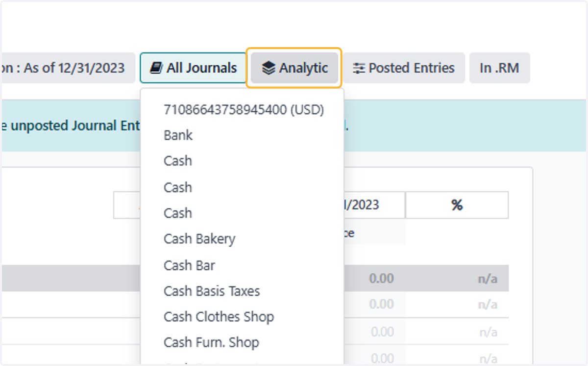Select the Cash Bar journal
The width and height of the screenshot is (588, 366).
tap(189, 265)
